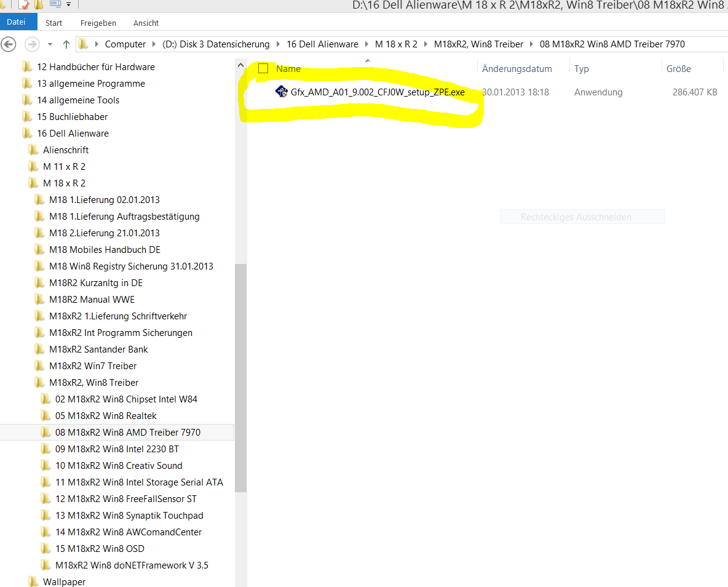Image resolution: width=728 pixels, height=587 pixels.
Task: Click folder icon of M18xR2 Win8 doNETFramework V 3.5
Action: [45, 565]
